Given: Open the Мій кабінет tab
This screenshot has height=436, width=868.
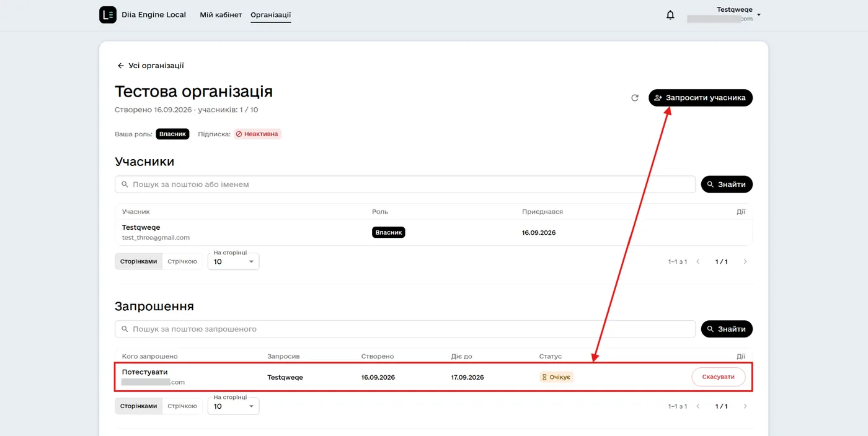Looking at the screenshot, I should click(221, 15).
